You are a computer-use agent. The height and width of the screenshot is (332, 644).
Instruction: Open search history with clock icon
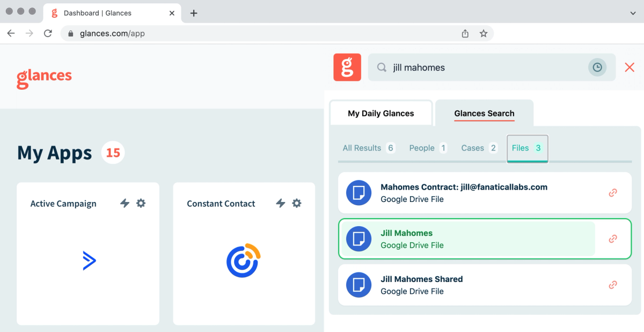click(597, 67)
